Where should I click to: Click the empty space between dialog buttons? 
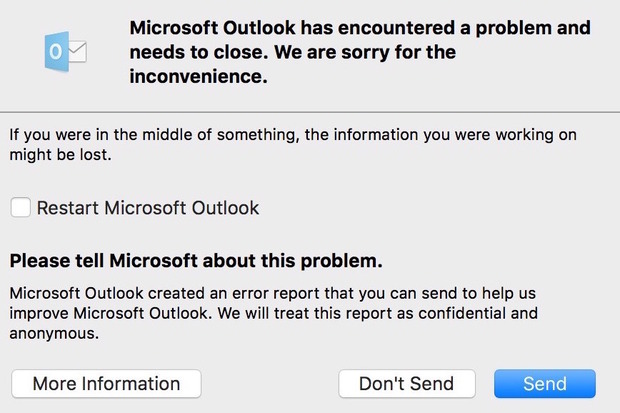coord(270,383)
